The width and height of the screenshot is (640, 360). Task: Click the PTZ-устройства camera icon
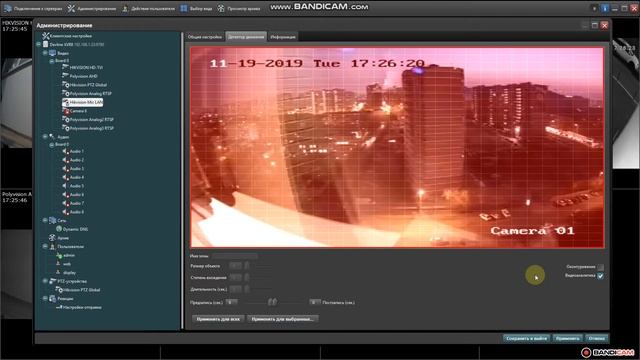click(52, 281)
